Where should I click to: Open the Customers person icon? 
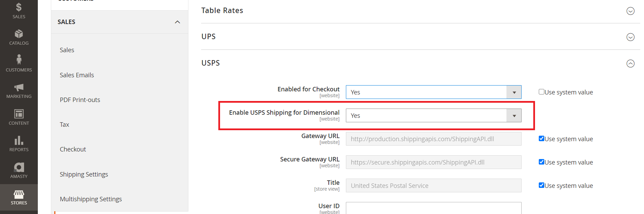19,60
